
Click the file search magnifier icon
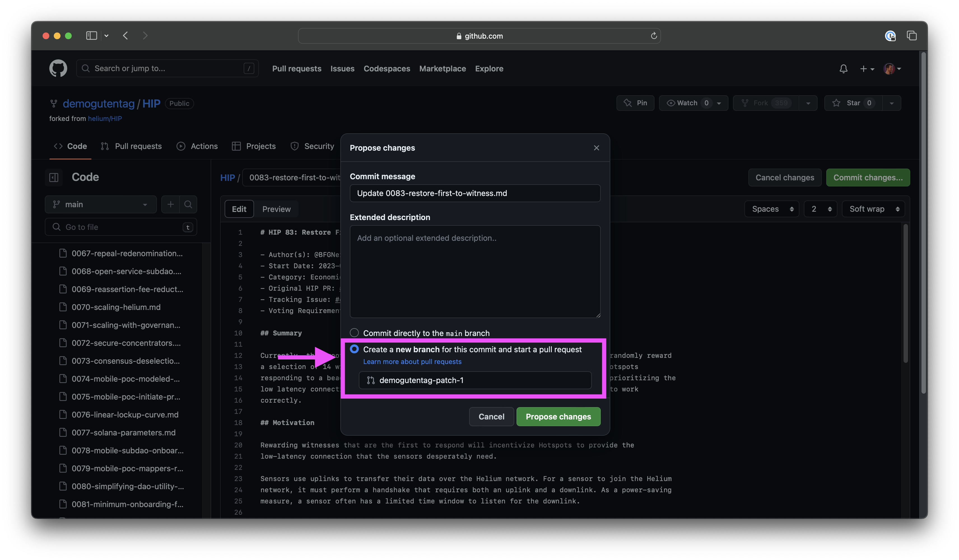[x=188, y=204]
